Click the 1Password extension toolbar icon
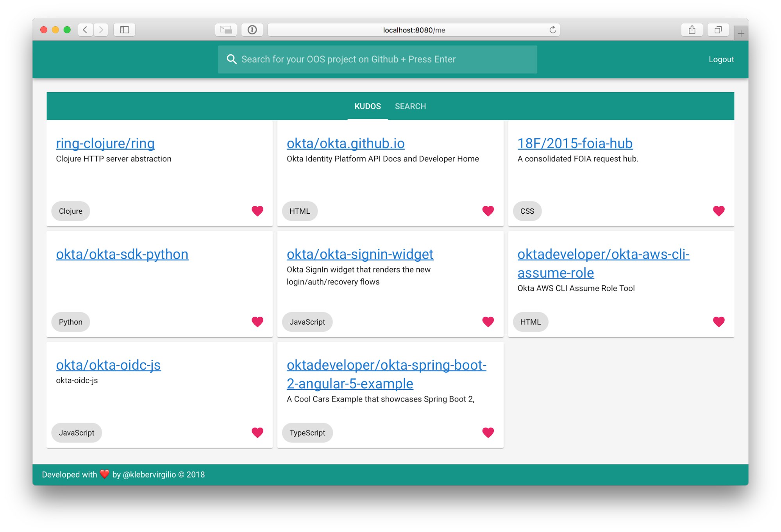Screen dimensions: 781x532 pyautogui.click(x=252, y=30)
